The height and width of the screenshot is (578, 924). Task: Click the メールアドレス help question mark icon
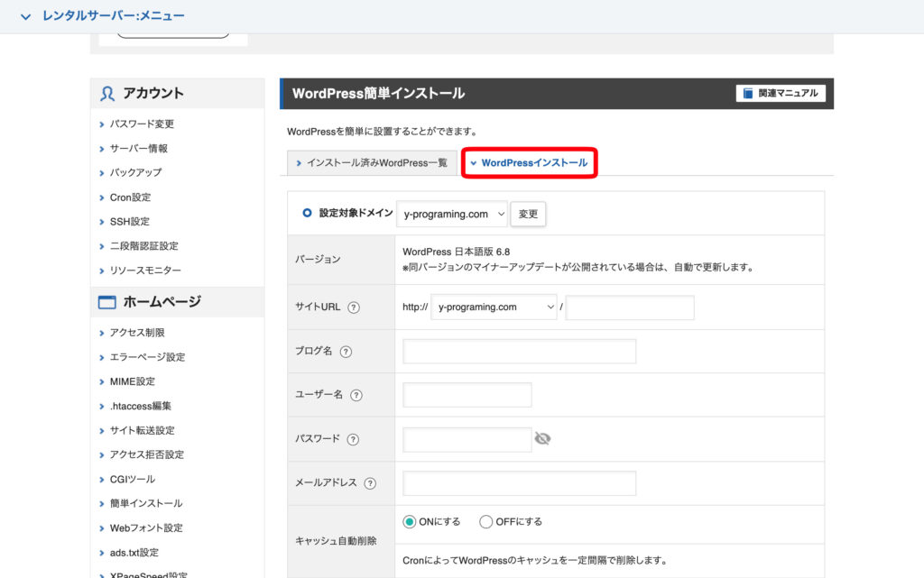coord(370,483)
